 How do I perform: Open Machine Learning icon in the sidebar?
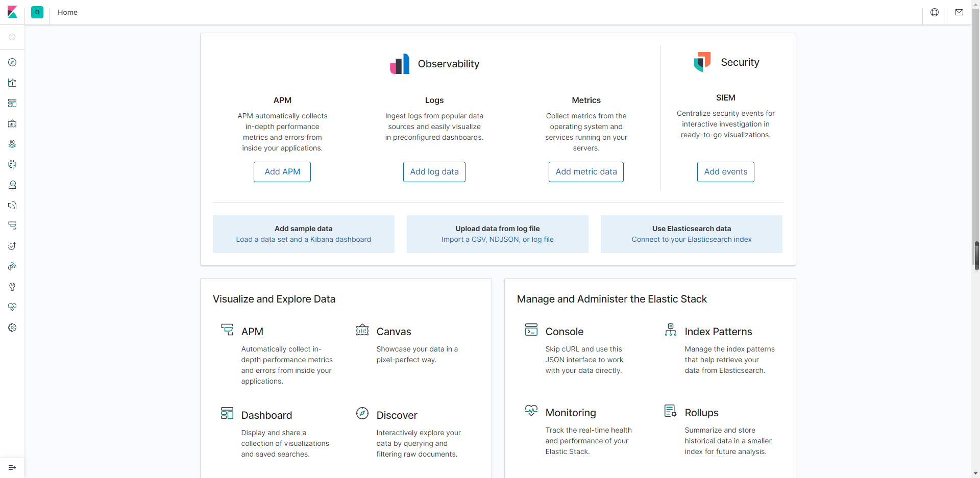(x=12, y=164)
